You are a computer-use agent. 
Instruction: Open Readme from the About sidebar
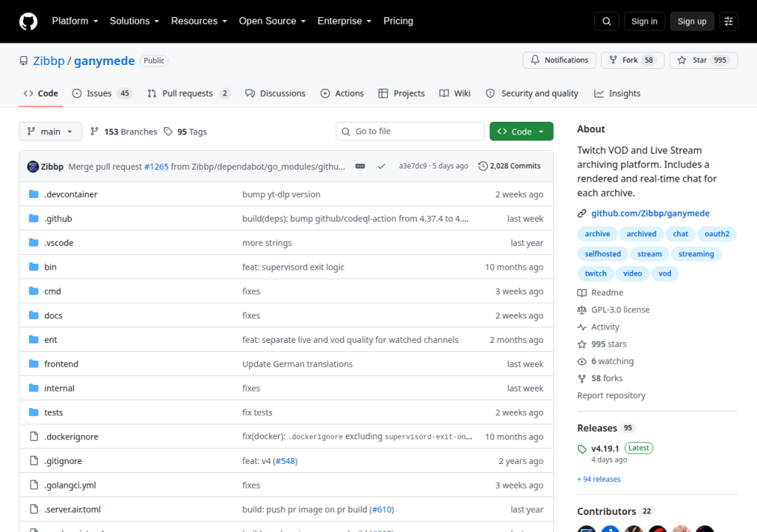click(600, 293)
